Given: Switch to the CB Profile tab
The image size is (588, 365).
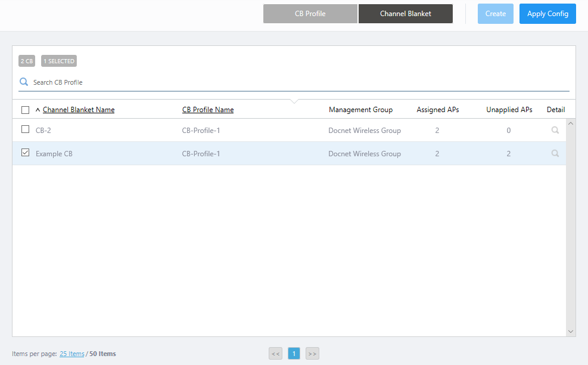Looking at the screenshot, I should (x=310, y=14).
